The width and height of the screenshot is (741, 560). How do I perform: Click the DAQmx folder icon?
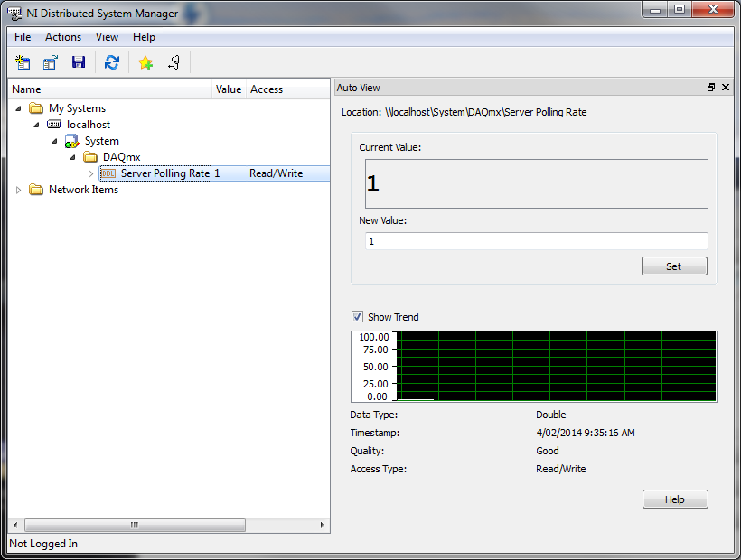[x=89, y=157]
